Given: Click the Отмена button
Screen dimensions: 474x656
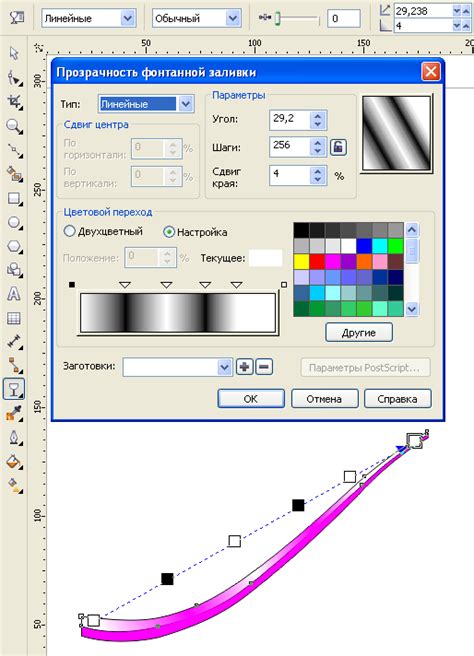Looking at the screenshot, I should pyautogui.click(x=324, y=399).
